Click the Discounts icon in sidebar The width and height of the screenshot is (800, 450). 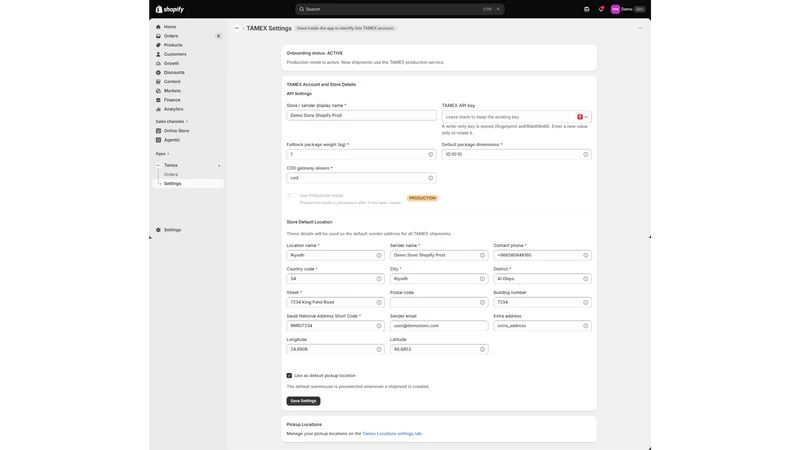pos(158,72)
